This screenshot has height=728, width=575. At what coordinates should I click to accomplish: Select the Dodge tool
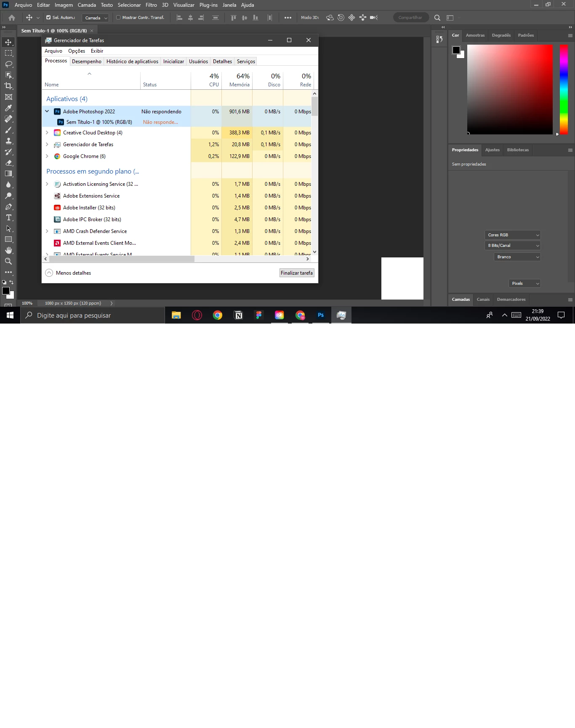click(x=8, y=195)
